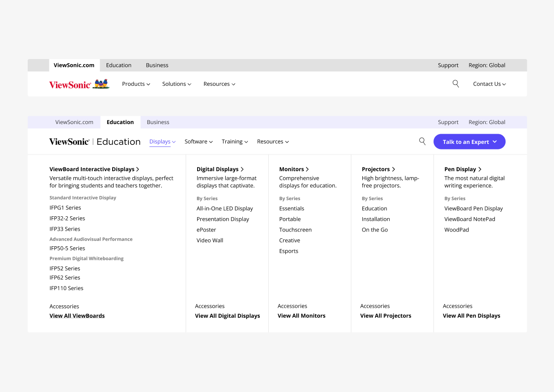Open Accessories under Projectors column
554x392 pixels.
point(375,306)
